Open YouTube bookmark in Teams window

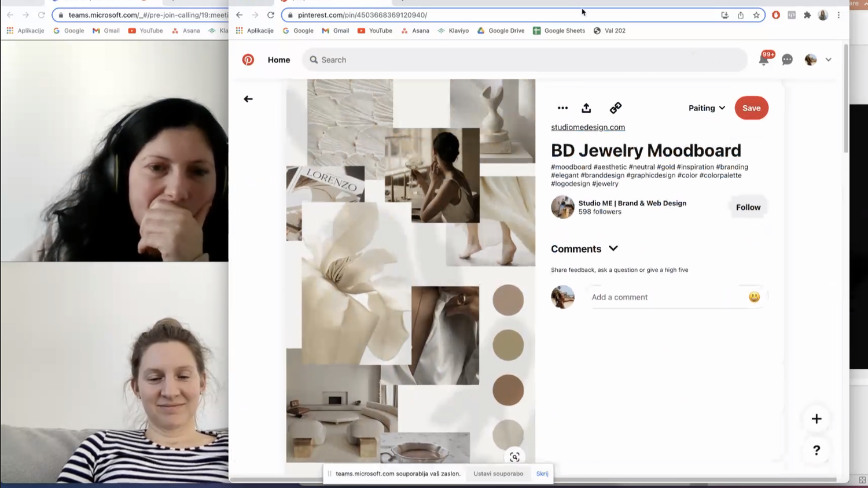tap(145, 31)
